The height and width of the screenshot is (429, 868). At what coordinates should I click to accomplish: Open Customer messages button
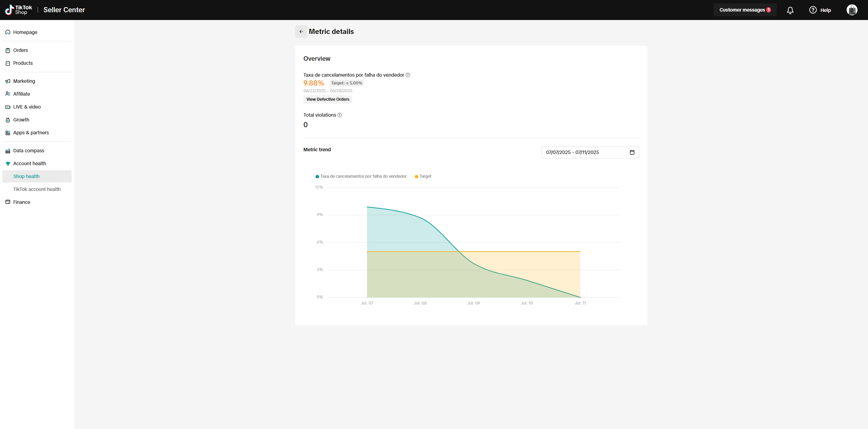(x=744, y=10)
